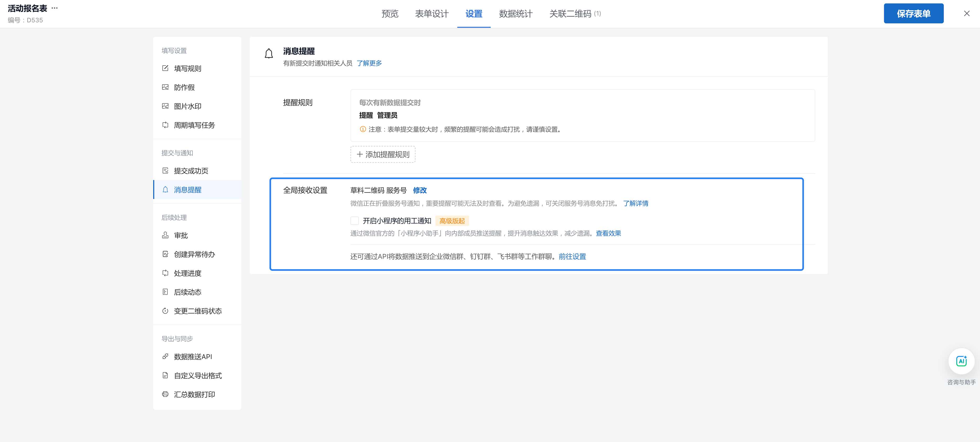
Task: Click the 编号：D535 text
Action: [x=25, y=20]
